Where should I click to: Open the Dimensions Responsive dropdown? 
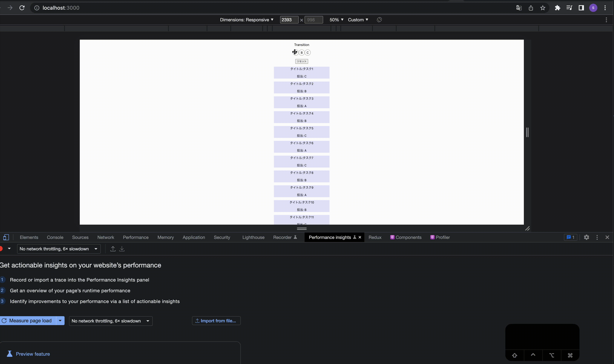click(x=247, y=20)
